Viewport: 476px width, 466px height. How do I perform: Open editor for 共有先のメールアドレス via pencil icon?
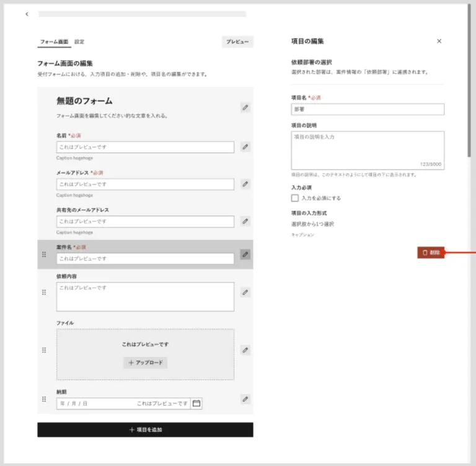(x=245, y=221)
